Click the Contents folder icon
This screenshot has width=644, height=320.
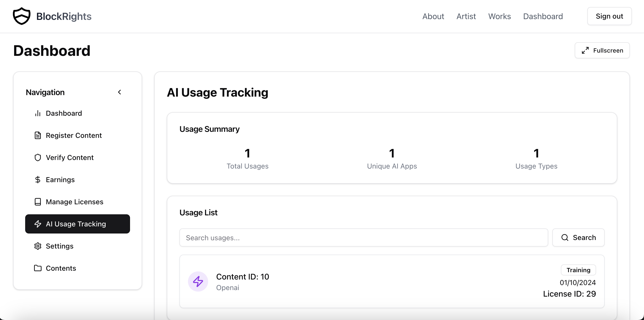tap(38, 268)
